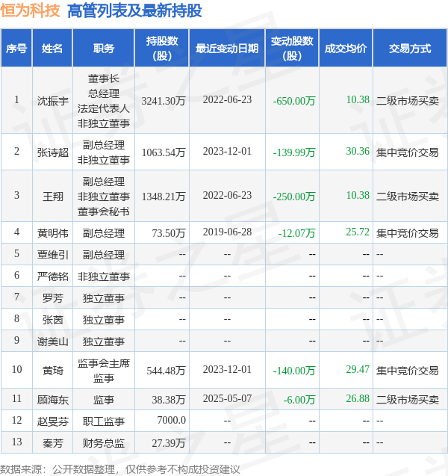Viewport: 448px width, 476px height.
Task: Select the name 黄琦
Action: pos(53,371)
